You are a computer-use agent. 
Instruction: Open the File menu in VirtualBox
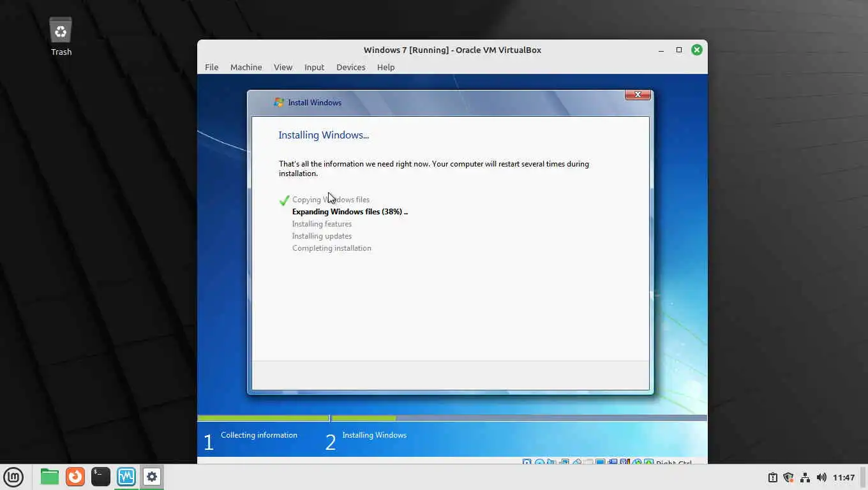[211, 67]
